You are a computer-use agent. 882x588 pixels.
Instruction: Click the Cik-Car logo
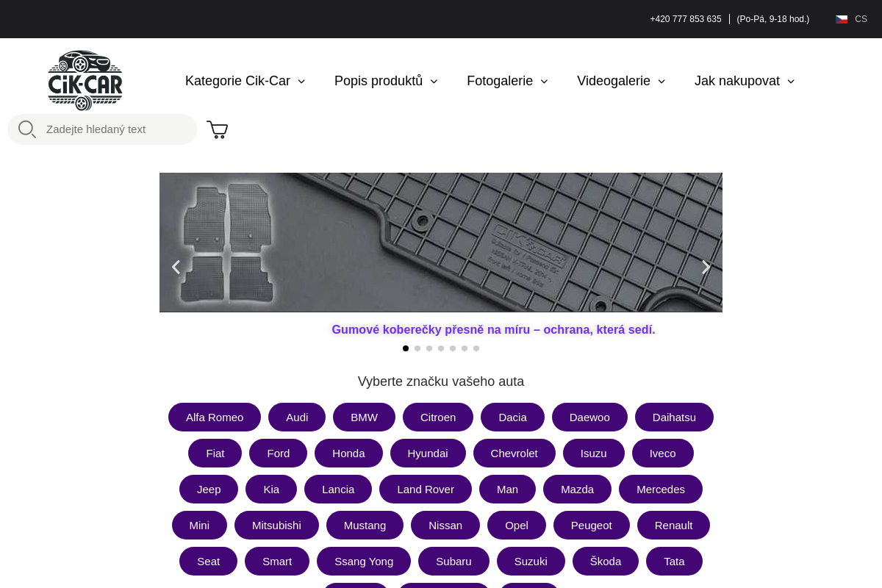click(85, 80)
